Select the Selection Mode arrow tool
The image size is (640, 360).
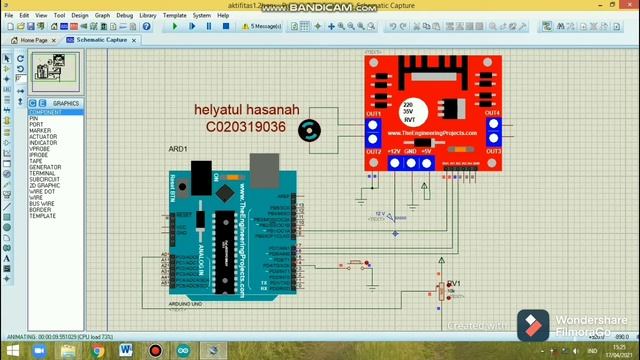pyautogui.click(x=7, y=58)
